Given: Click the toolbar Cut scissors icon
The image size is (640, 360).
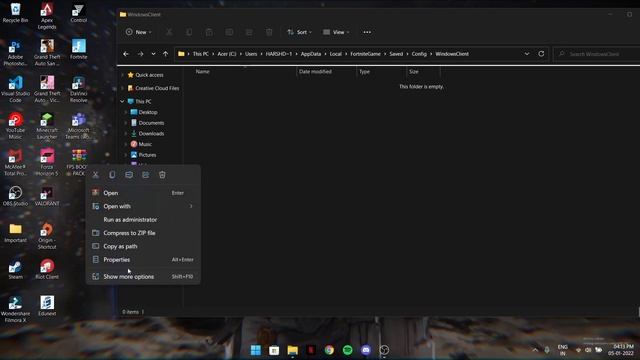Looking at the screenshot, I should click(x=169, y=32).
